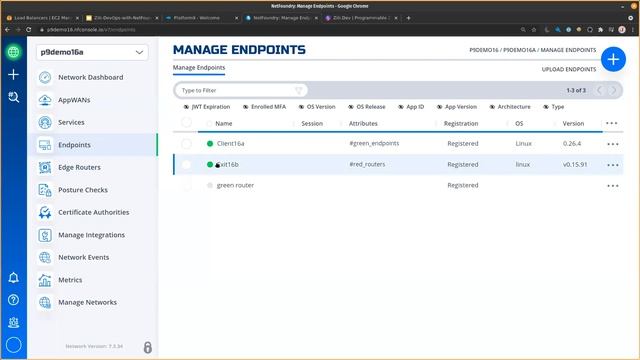Switch to Ziti.Dev browser tab

[x=361, y=18]
